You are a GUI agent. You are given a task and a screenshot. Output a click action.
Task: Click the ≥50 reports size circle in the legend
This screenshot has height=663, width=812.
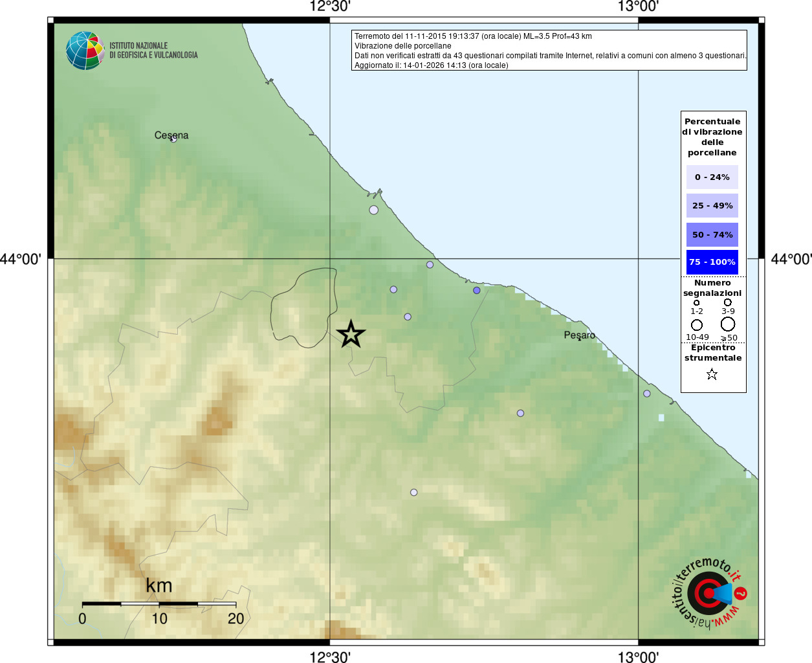pyautogui.click(x=728, y=324)
